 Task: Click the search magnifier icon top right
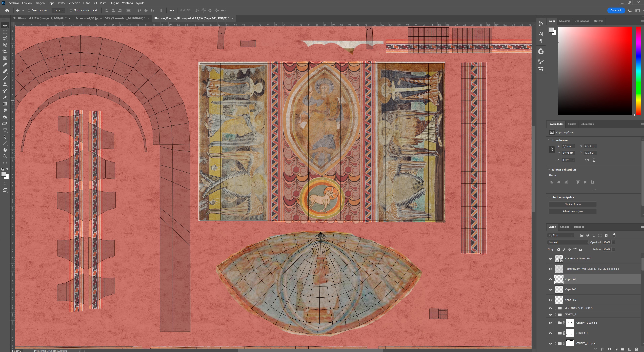pyautogui.click(x=630, y=10)
